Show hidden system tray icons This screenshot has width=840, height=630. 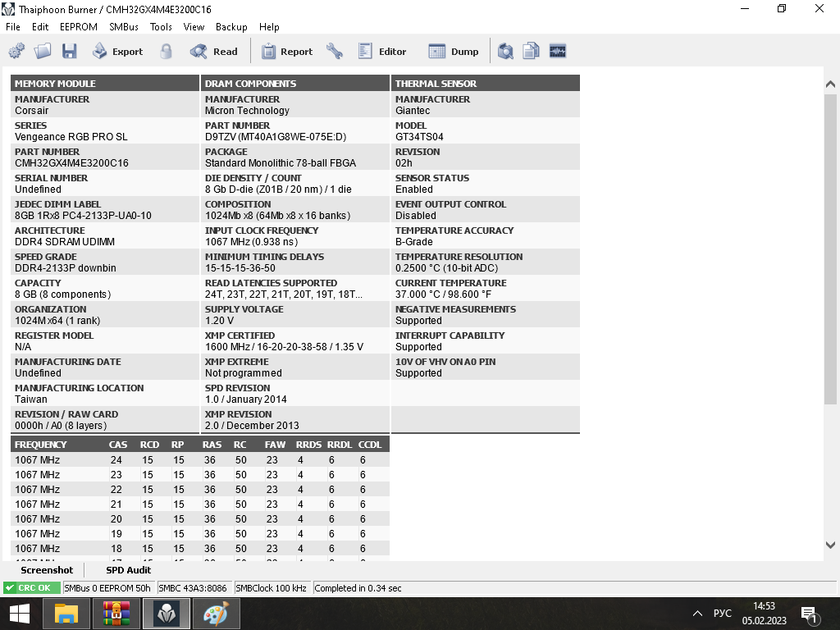pos(697,614)
